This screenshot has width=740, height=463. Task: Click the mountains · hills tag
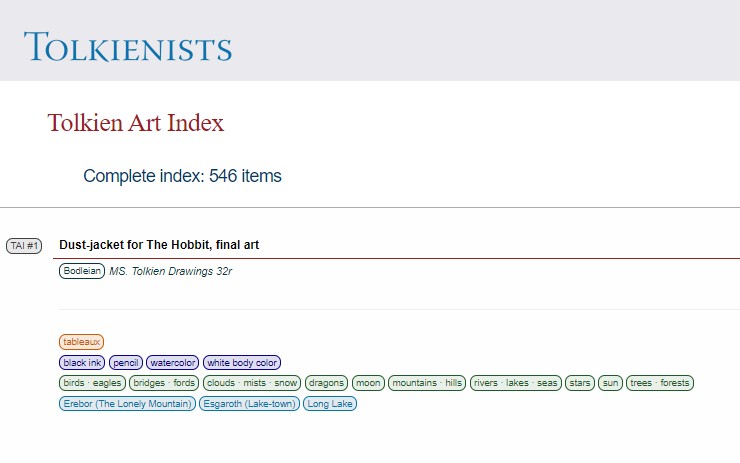pyautogui.click(x=427, y=383)
